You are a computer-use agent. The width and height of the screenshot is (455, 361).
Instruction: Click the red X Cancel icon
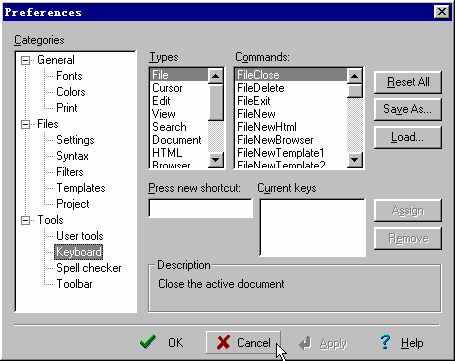click(223, 342)
